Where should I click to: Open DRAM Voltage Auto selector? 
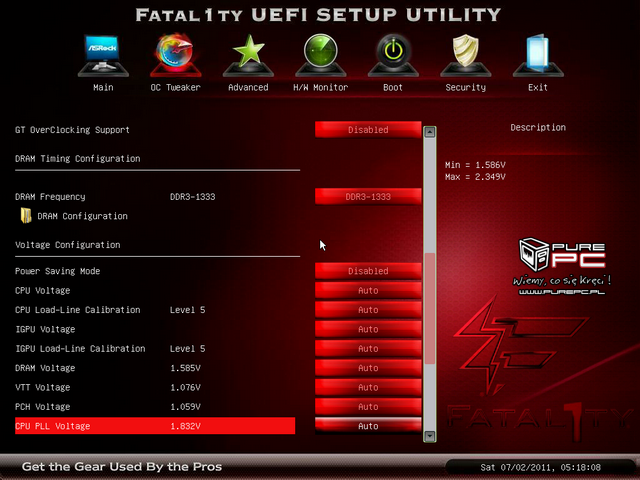pos(368,368)
